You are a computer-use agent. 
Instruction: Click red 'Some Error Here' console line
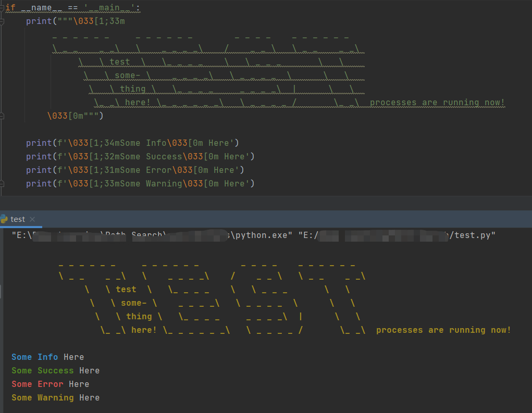51,384
